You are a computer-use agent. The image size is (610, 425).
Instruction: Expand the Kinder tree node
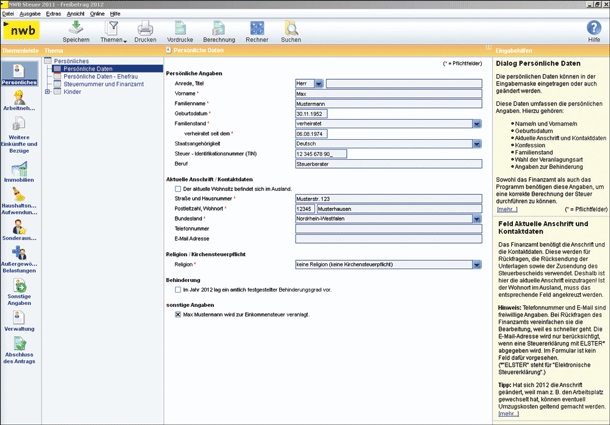click(48, 91)
